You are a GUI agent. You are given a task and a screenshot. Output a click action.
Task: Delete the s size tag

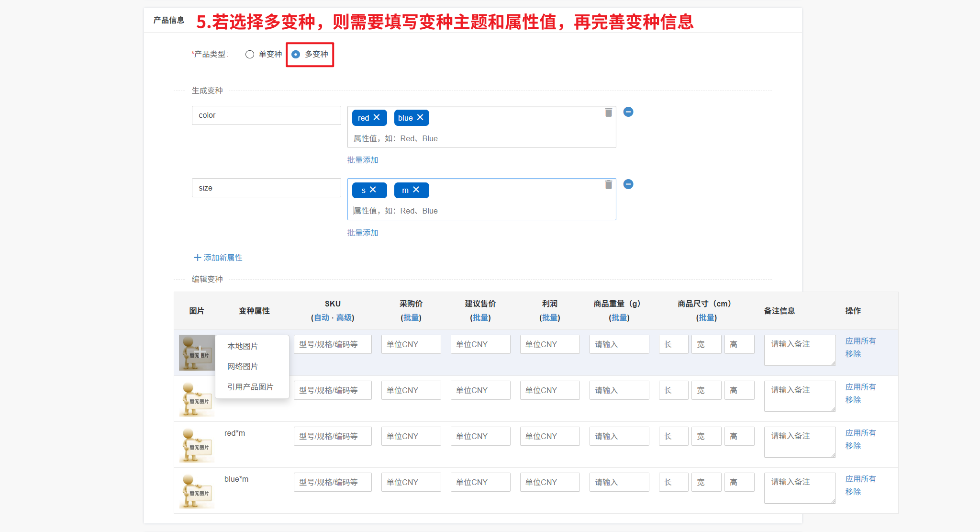(x=373, y=190)
